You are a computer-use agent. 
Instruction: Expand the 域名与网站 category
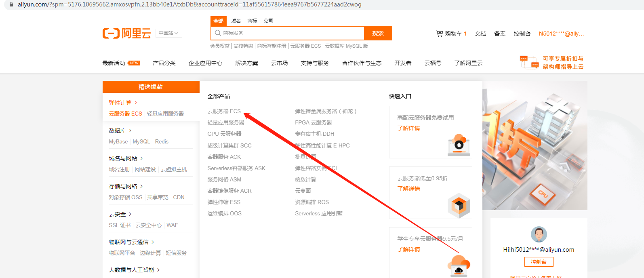126,158
